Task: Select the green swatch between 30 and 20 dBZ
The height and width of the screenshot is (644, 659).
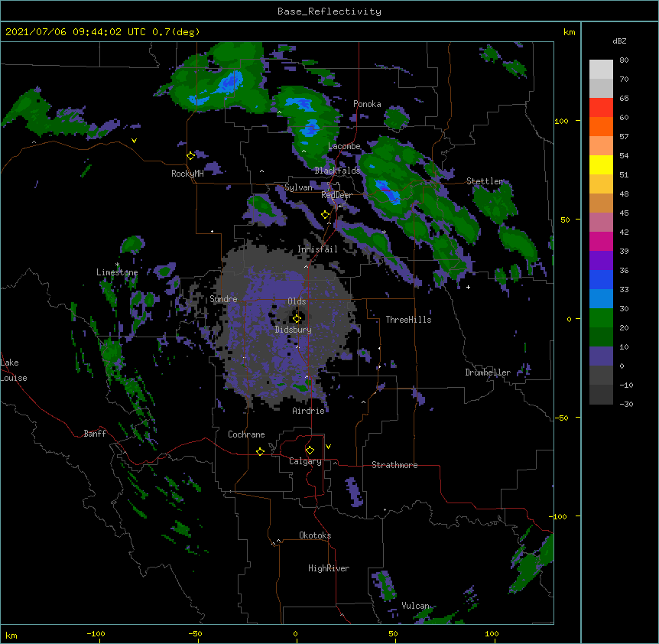Action: point(601,318)
